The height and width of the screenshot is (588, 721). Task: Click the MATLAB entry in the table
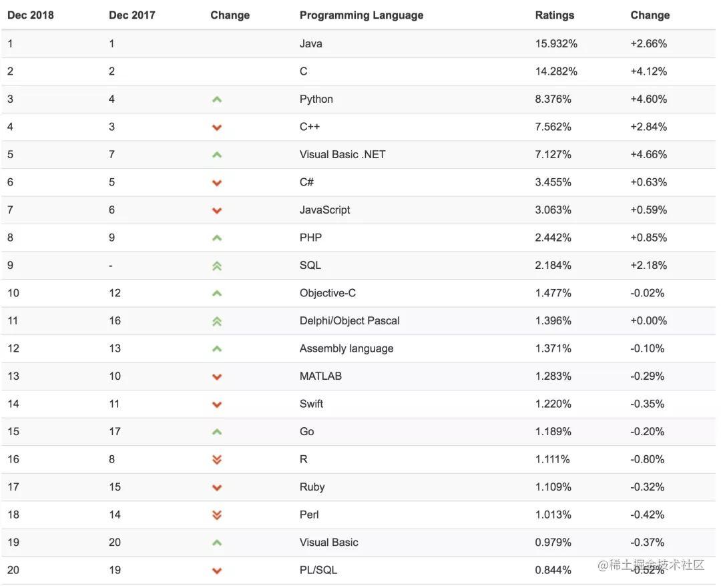click(320, 376)
